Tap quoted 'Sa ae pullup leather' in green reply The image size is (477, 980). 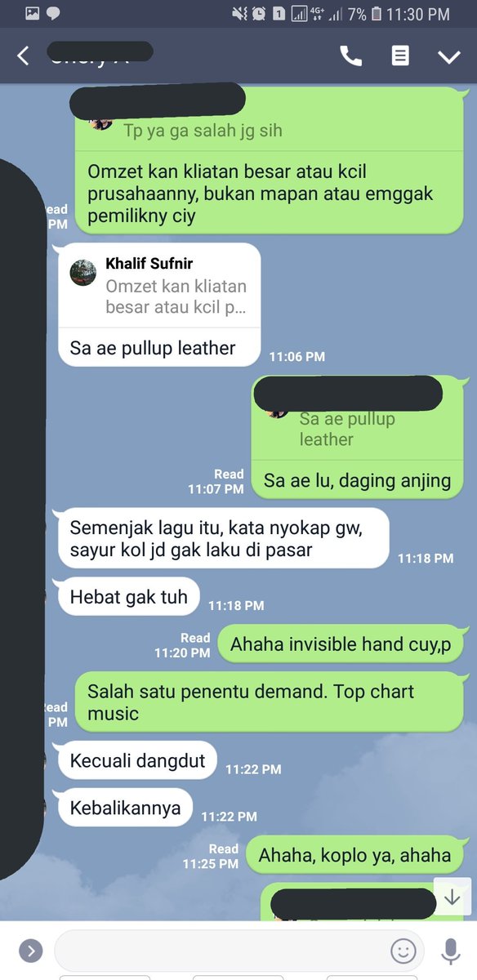(347, 430)
